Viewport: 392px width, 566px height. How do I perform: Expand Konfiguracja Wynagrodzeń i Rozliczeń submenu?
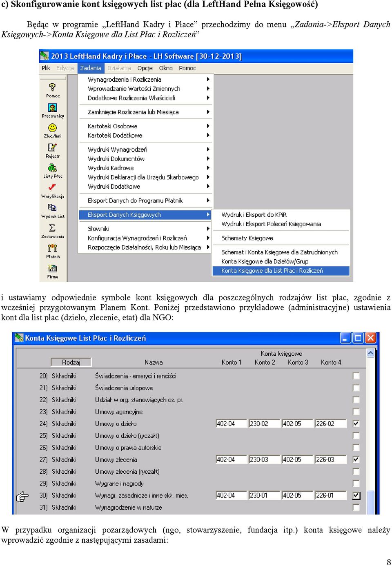click(x=144, y=238)
